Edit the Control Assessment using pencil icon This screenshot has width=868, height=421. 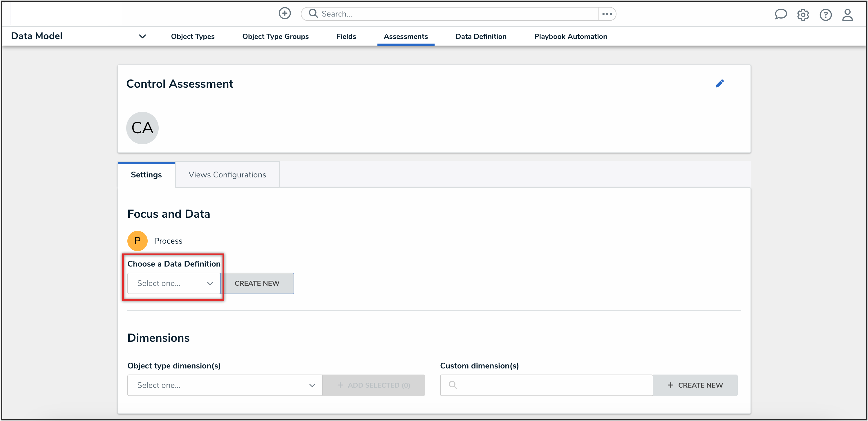[720, 83]
